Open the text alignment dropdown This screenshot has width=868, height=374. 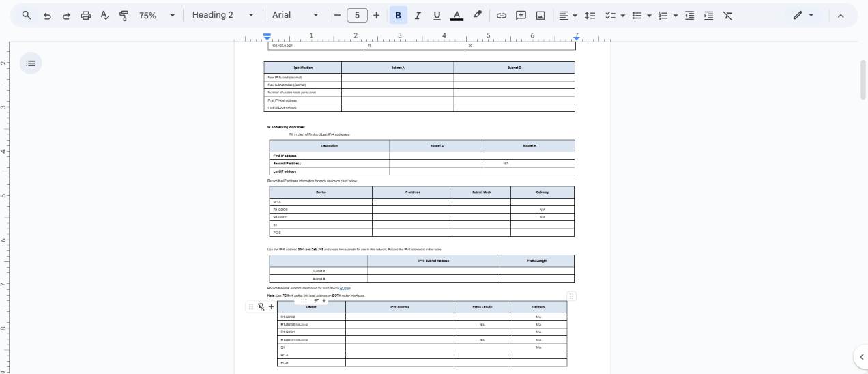coord(568,15)
